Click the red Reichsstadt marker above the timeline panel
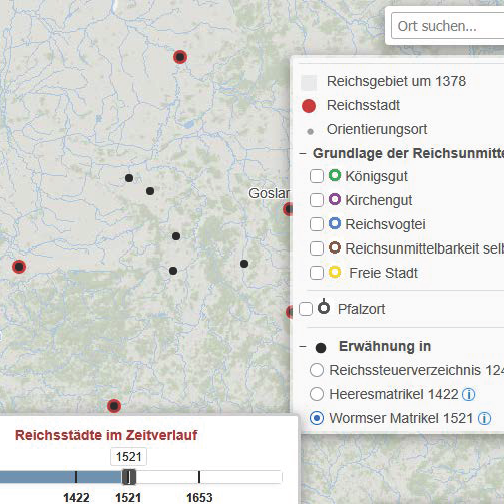504x504 pixels. [114, 406]
